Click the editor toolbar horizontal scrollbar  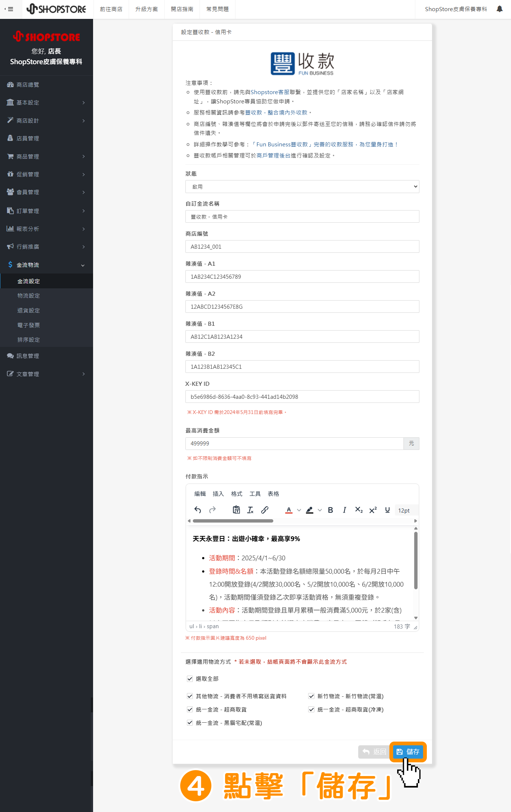233,521
